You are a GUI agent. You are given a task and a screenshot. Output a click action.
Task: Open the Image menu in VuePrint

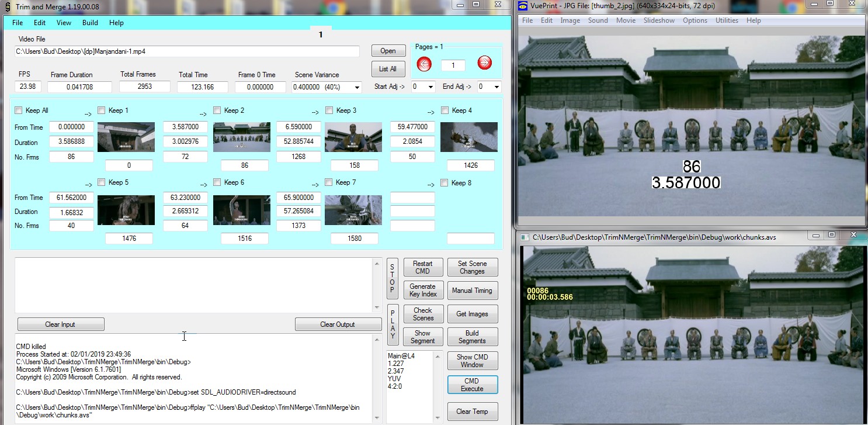point(570,20)
